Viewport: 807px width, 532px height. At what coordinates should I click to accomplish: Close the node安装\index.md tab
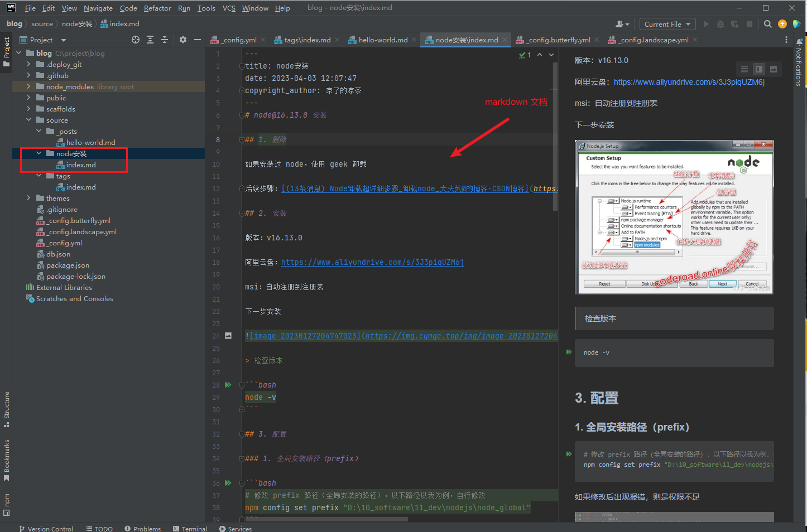click(505, 40)
